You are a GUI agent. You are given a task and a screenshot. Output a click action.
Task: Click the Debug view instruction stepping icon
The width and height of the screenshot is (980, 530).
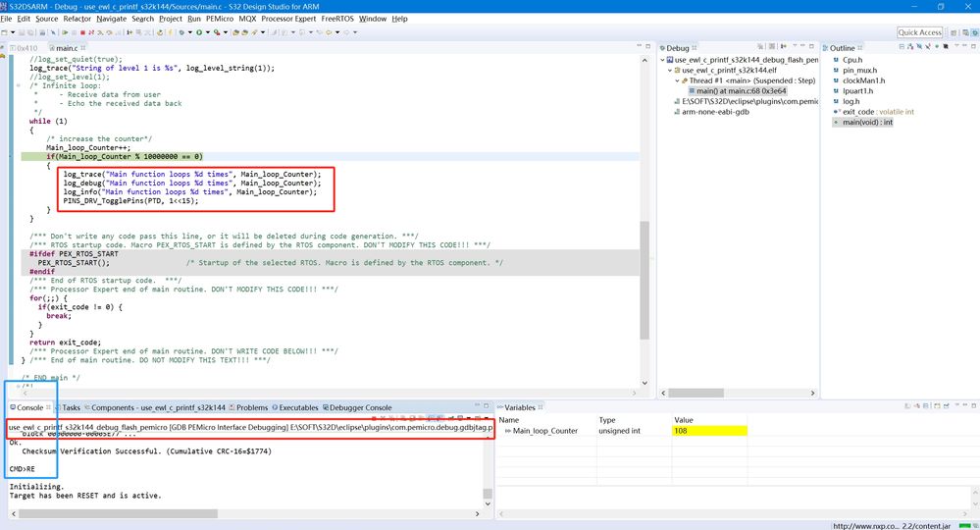pyautogui.click(x=783, y=47)
